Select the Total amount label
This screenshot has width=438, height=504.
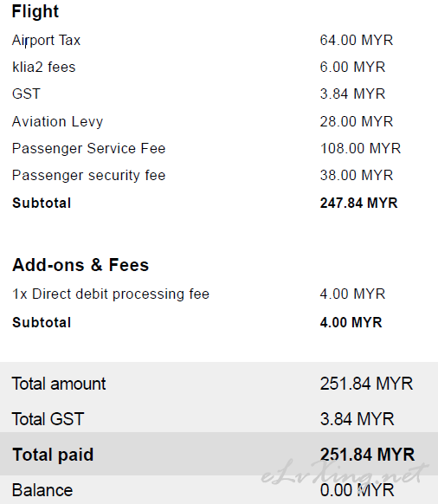(59, 384)
